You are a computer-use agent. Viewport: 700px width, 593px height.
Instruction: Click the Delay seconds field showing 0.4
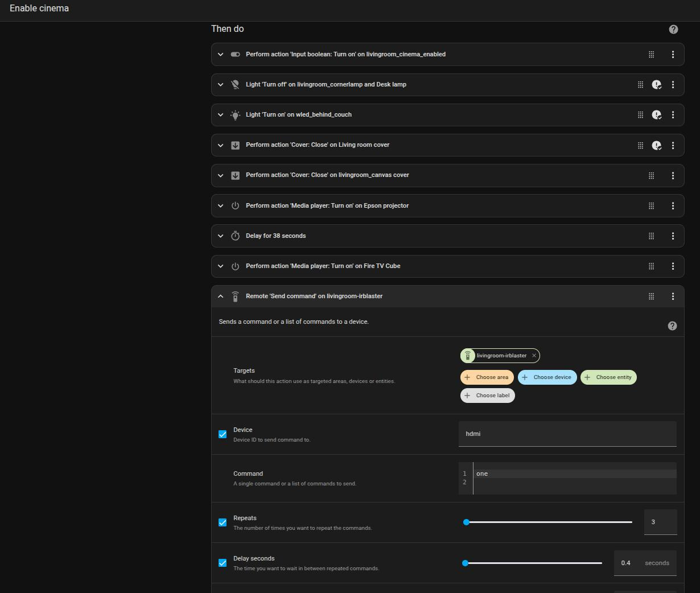coord(645,563)
